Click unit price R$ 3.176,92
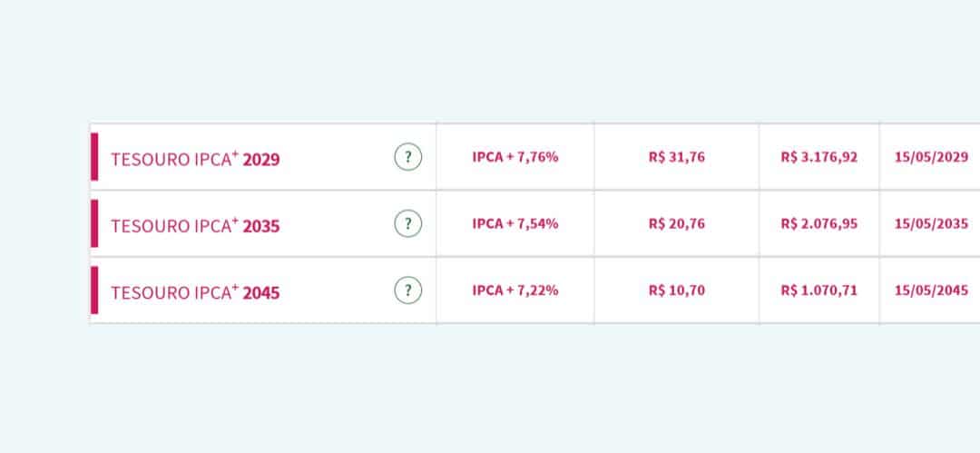Viewport: 980px width, 453px height. click(x=818, y=157)
